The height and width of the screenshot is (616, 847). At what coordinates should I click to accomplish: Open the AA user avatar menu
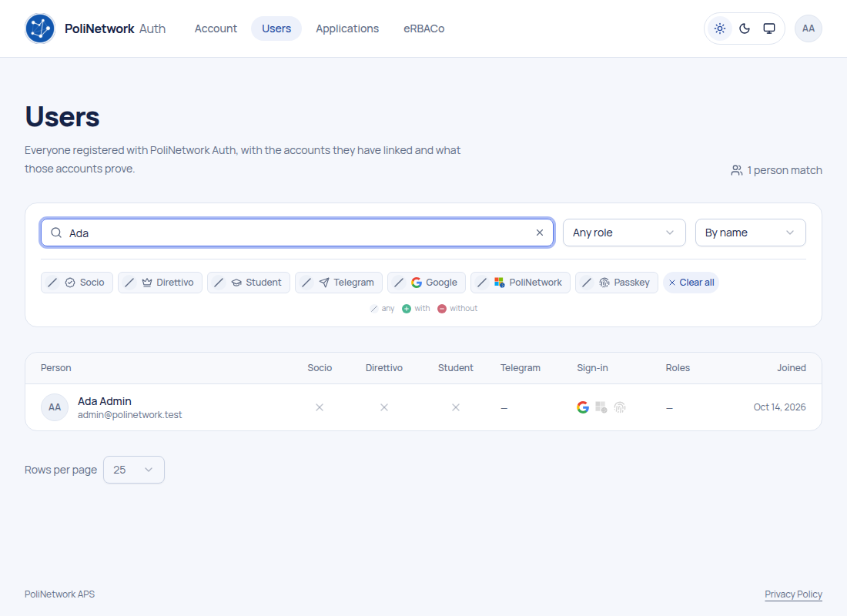pos(808,28)
